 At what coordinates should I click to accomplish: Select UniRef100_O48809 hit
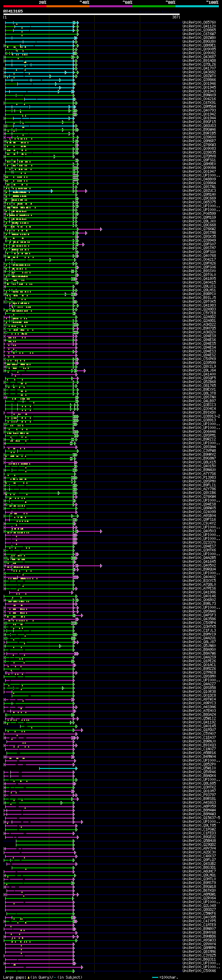click(199, 179)
